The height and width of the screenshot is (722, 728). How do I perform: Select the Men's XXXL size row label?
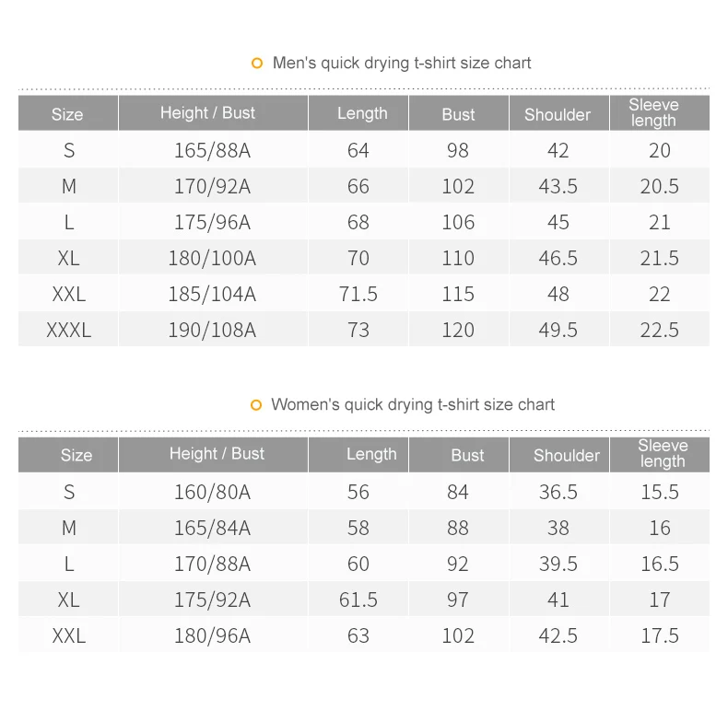69,330
